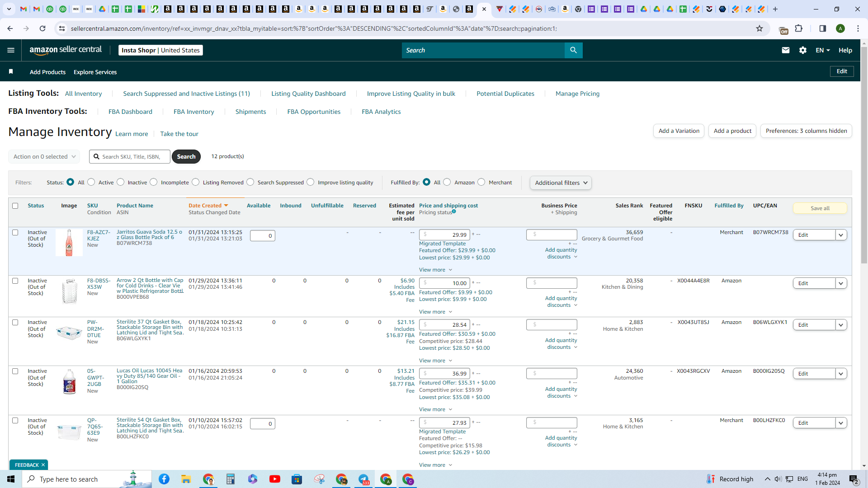Filter status by Active
Screen dimensions: 868x488
coord(91,182)
